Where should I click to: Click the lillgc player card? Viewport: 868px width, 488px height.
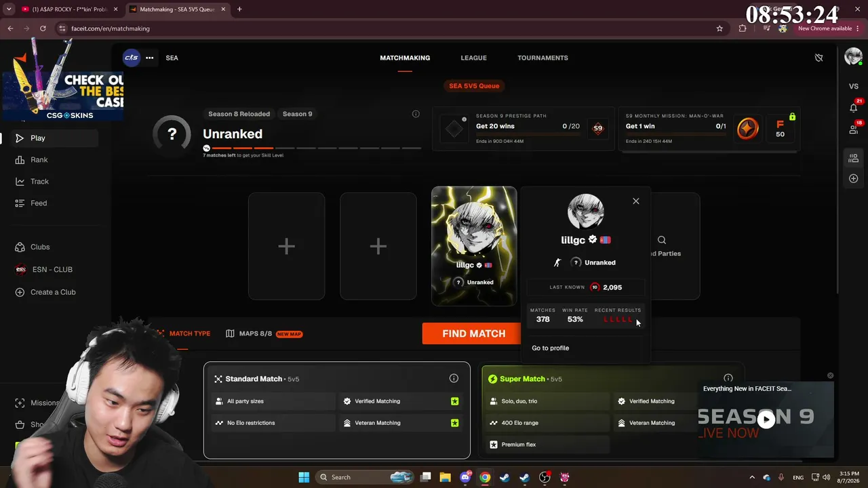474,246
